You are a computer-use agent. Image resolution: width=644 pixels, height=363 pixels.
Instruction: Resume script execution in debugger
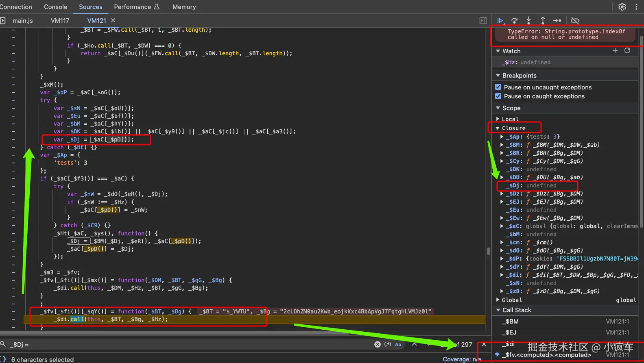point(500,20)
